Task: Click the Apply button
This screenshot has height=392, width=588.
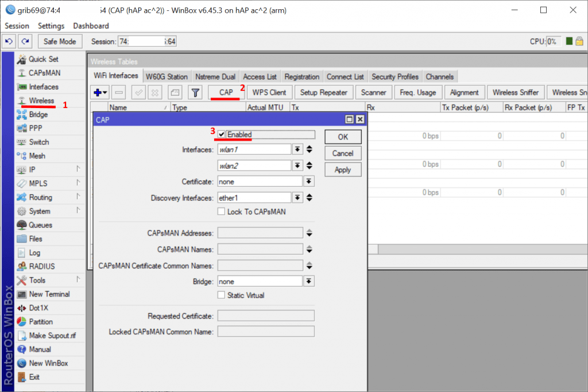Action: coord(343,170)
